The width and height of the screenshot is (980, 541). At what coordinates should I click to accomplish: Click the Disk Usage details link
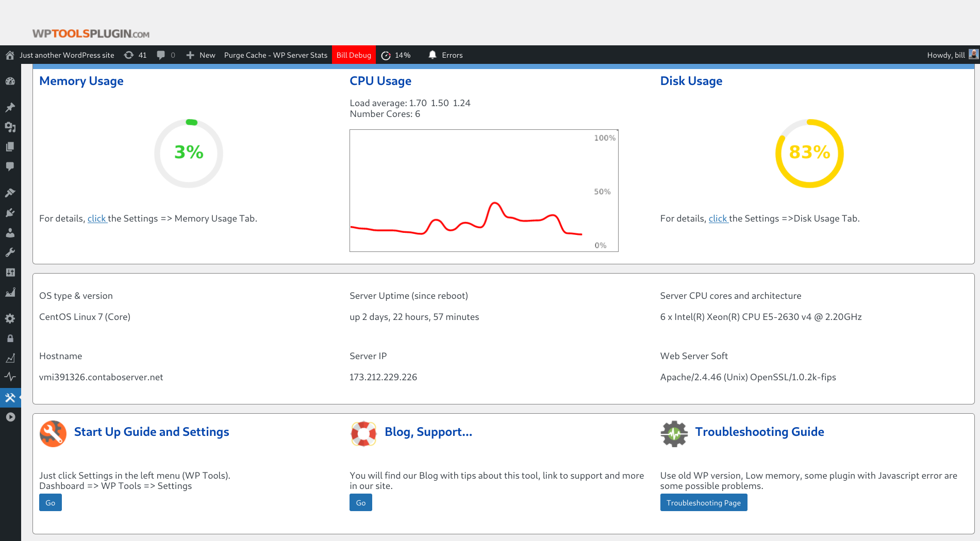coord(718,218)
